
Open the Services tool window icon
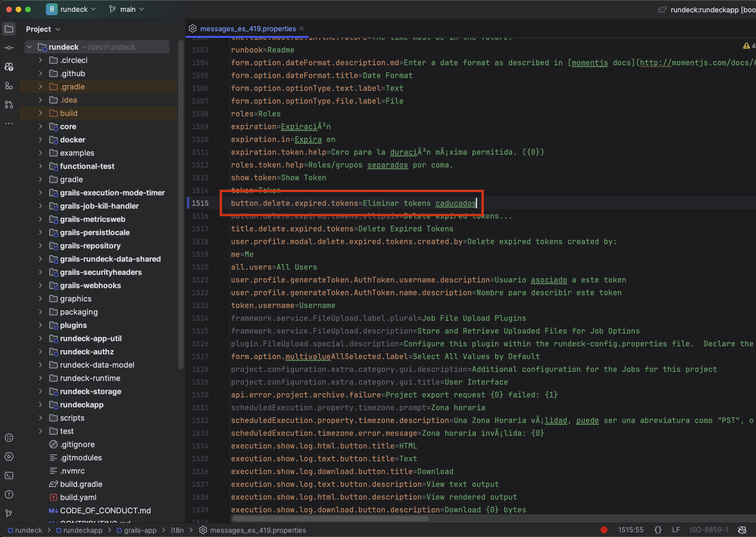9,438
